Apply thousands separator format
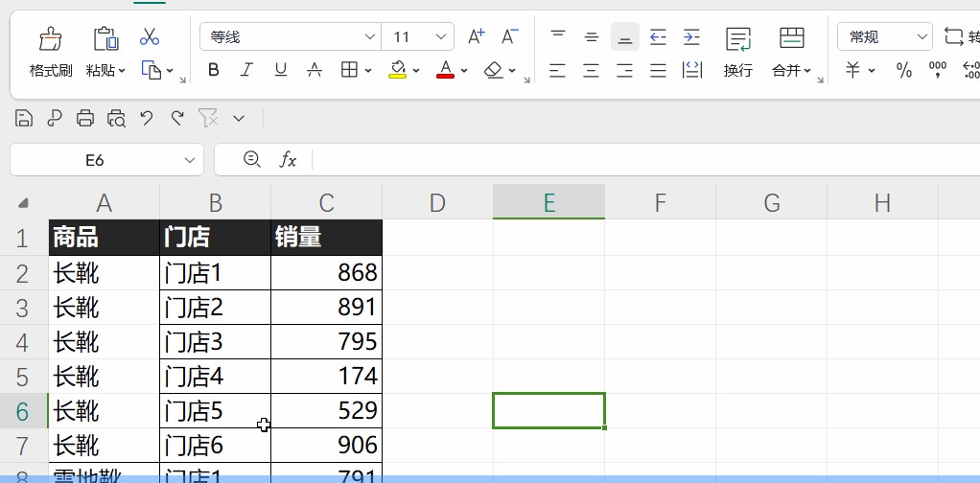This screenshot has height=483, width=980. 938,70
